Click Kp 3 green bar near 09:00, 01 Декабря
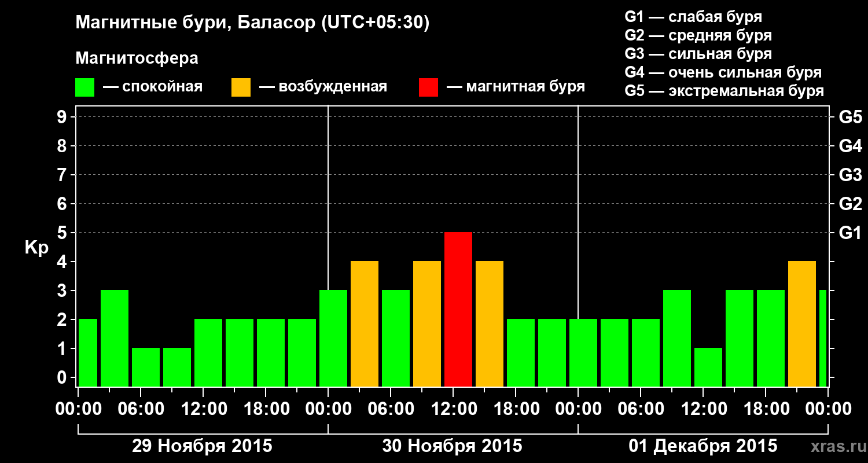The width and height of the screenshot is (868, 463). tap(677, 338)
